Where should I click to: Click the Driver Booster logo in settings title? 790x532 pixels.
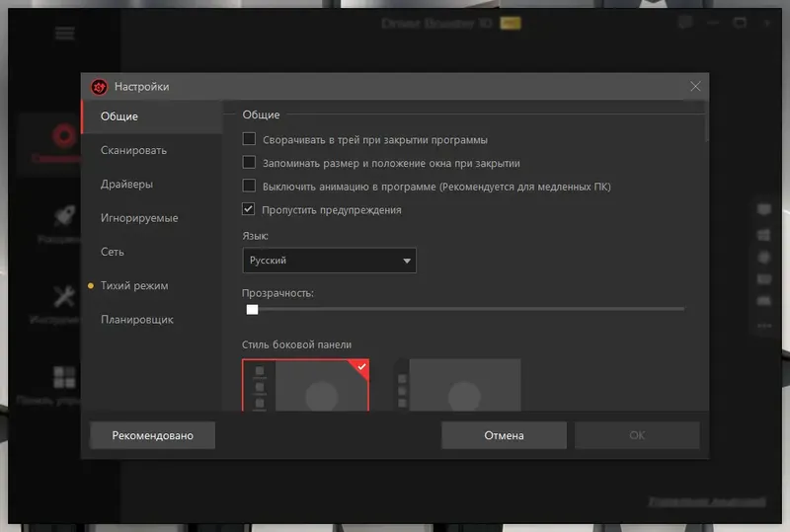pyautogui.click(x=100, y=87)
